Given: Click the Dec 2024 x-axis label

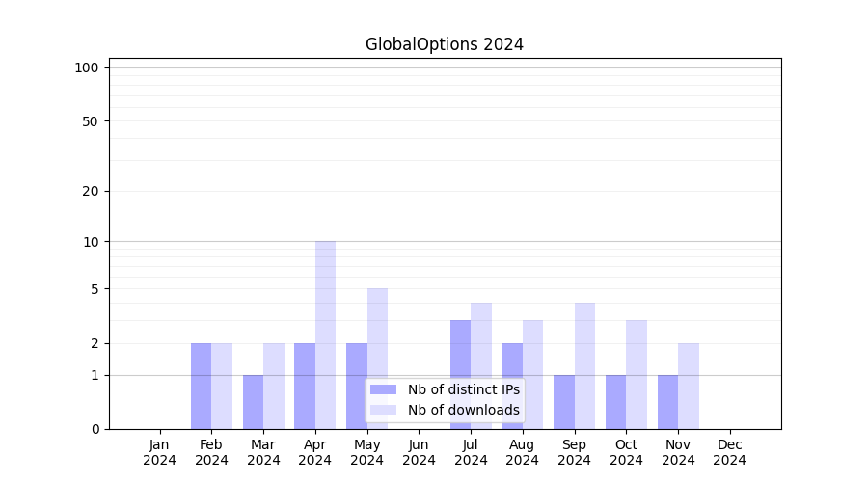Looking at the screenshot, I should click(x=729, y=452).
